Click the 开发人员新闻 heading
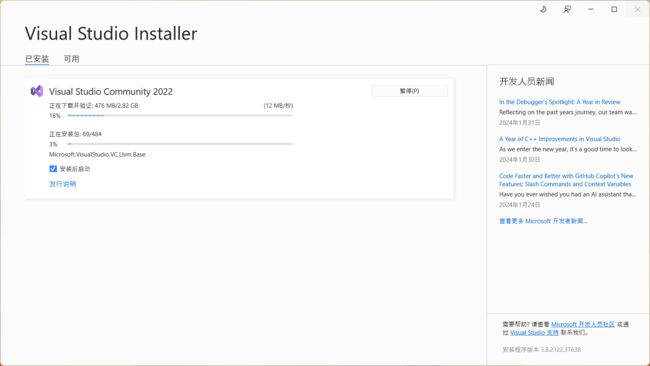 526,82
